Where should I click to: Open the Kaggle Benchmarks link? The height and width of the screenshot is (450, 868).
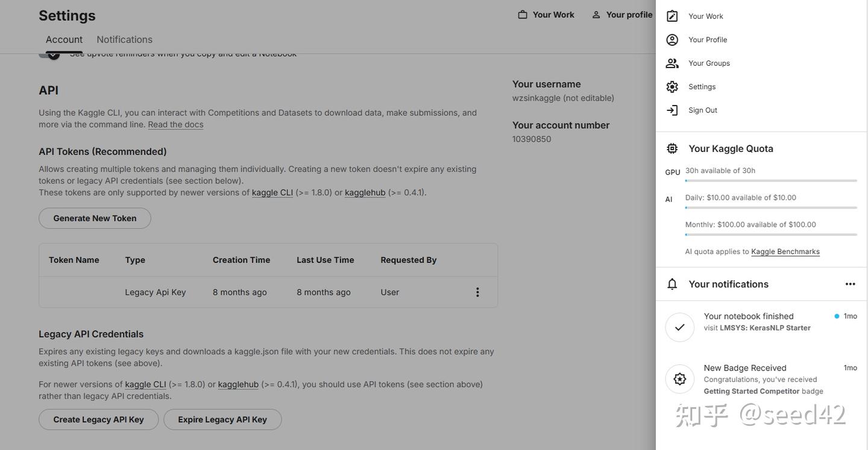785,252
